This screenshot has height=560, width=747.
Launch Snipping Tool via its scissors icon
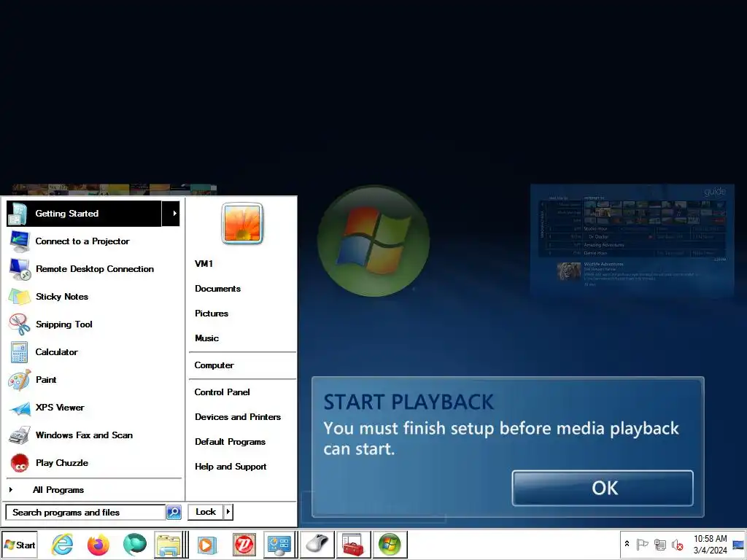20,324
